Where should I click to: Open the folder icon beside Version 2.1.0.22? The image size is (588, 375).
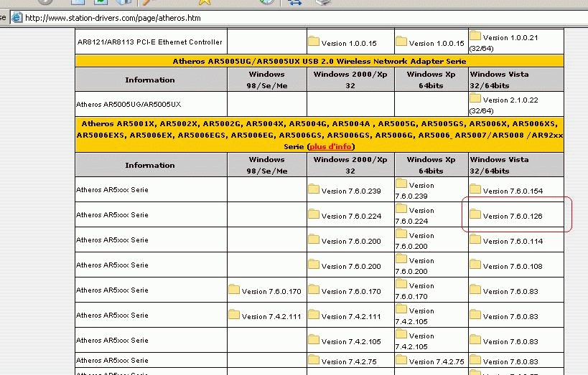pyautogui.click(x=475, y=98)
